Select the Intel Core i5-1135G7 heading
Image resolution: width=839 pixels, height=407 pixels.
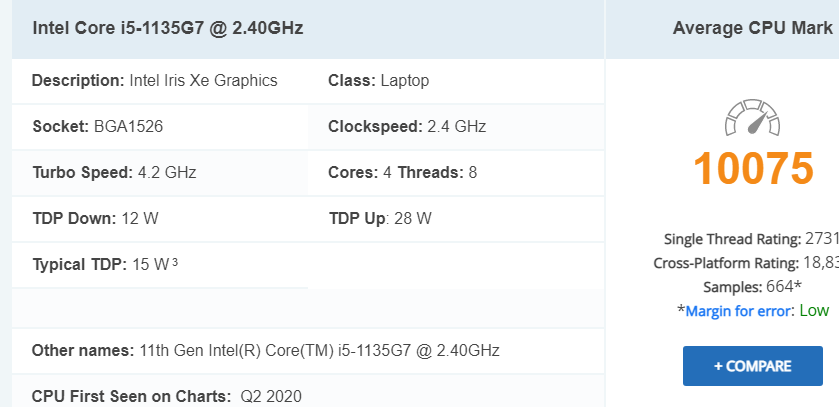pyautogui.click(x=168, y=28)
